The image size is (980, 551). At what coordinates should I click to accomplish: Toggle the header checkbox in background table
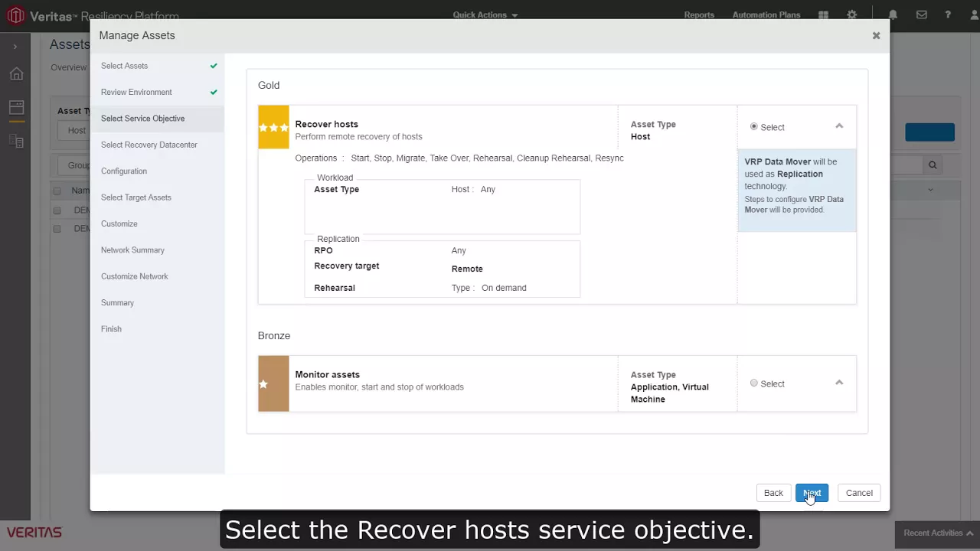[x=57, y=191]
